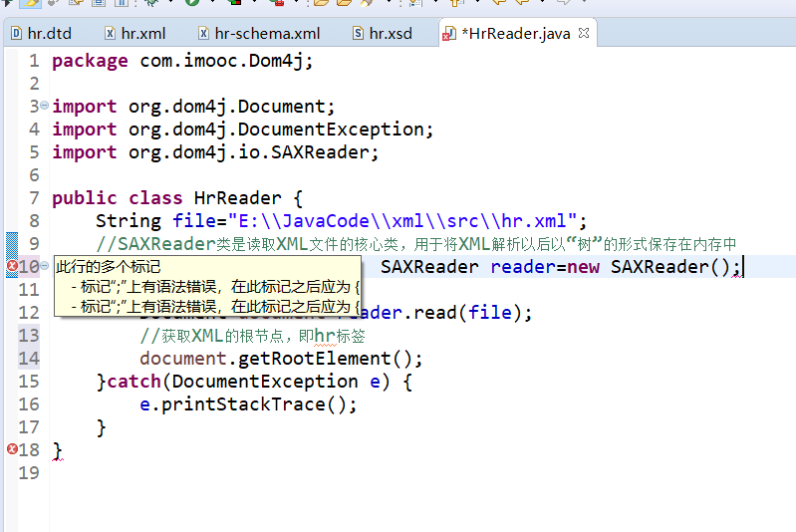Select the hr-schema.xml tab
Screen dimensions: 796x532
259,34
